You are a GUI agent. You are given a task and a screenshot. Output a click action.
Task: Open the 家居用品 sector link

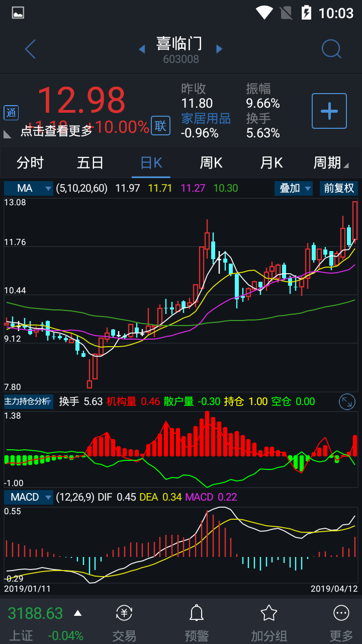pyautogui.click(x=206, y=118)
